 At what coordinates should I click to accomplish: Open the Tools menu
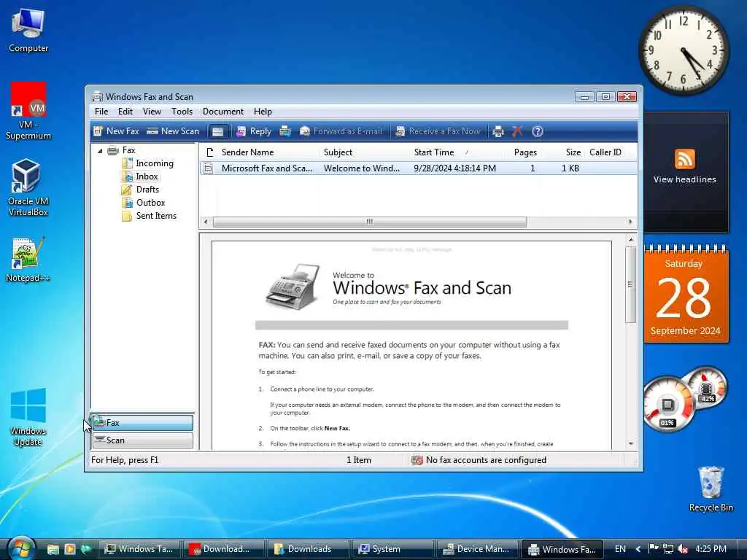tap(182, 112)
